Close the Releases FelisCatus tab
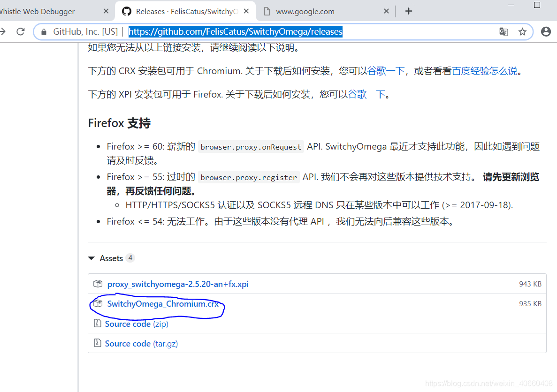 coord(246,11)
